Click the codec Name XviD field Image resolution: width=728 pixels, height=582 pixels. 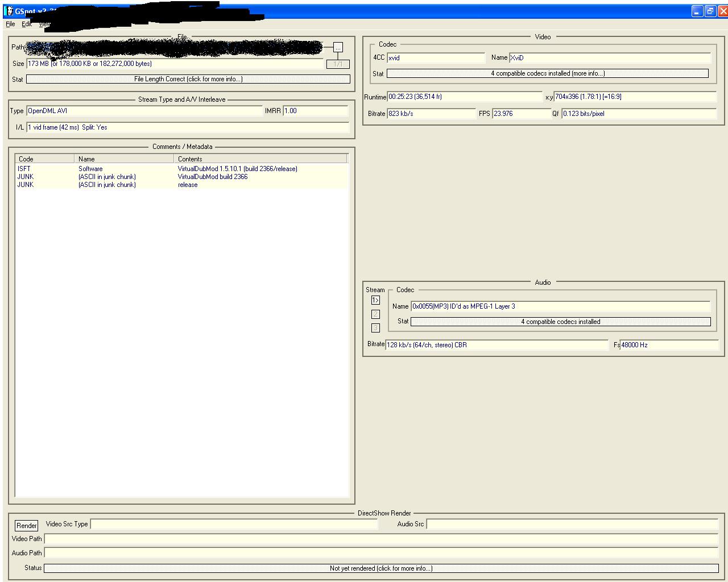pos(610,58)
